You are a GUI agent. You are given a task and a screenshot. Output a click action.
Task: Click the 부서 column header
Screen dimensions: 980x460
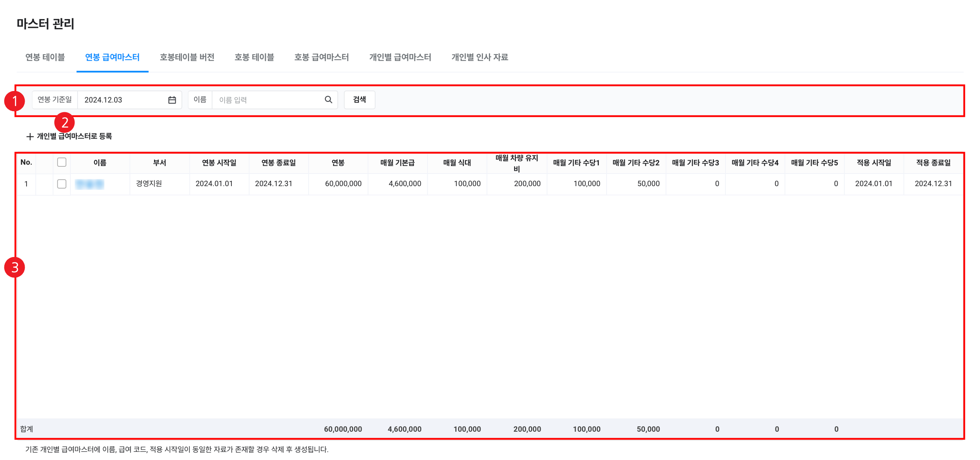159,163
